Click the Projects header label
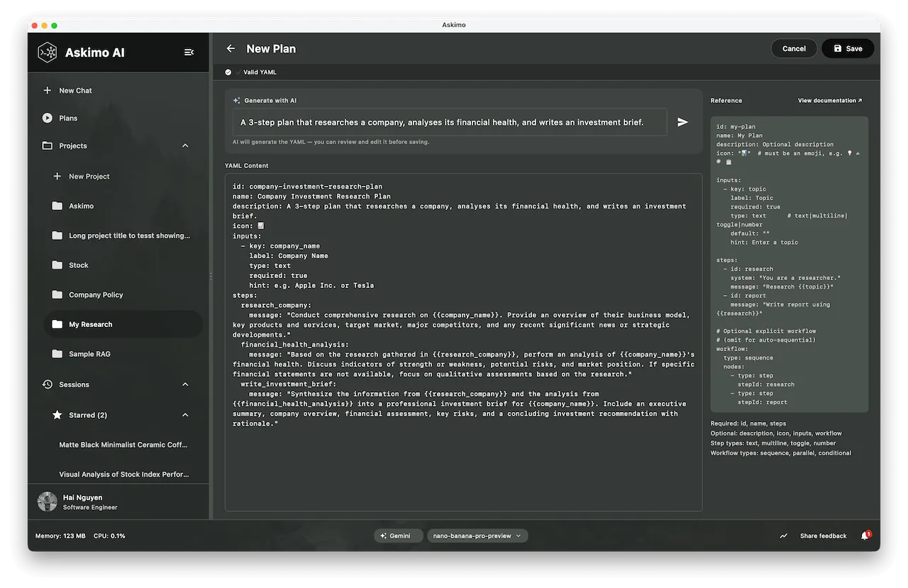908x588 pixels. click(x=73, y=146)
